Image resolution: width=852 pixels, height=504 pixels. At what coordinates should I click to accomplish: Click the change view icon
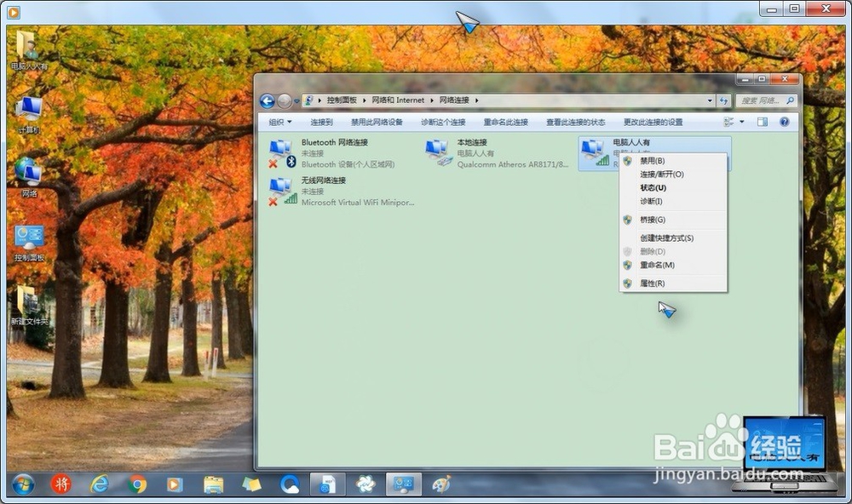pos(728,123)
